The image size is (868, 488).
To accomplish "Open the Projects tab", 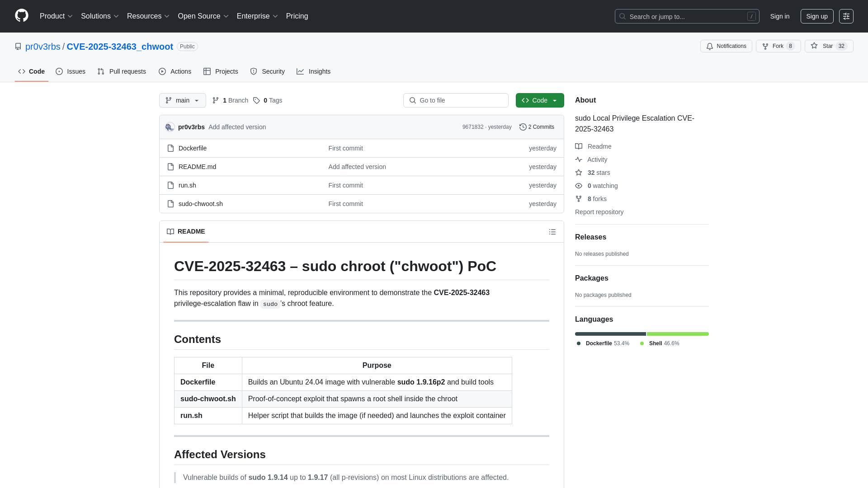I will coord(221,71).
